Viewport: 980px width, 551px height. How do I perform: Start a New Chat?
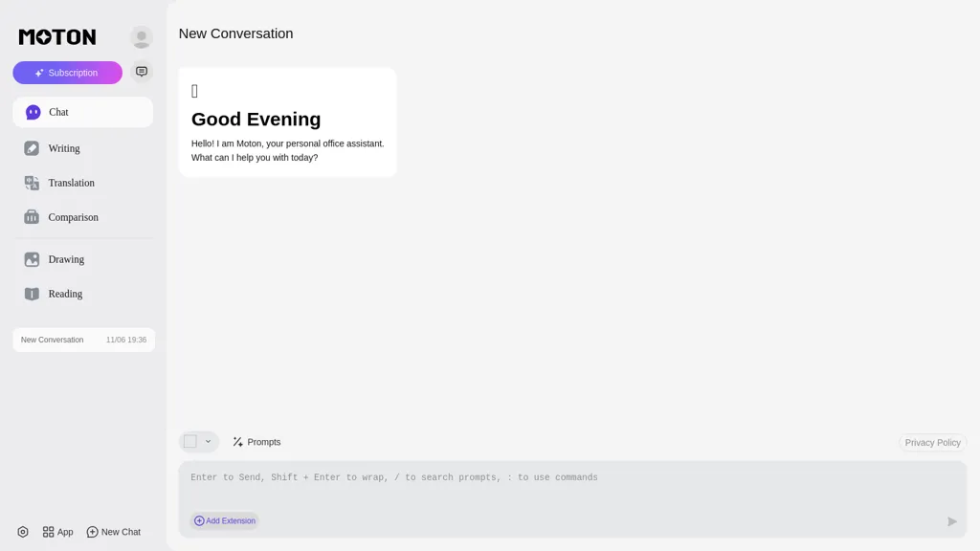114,532
